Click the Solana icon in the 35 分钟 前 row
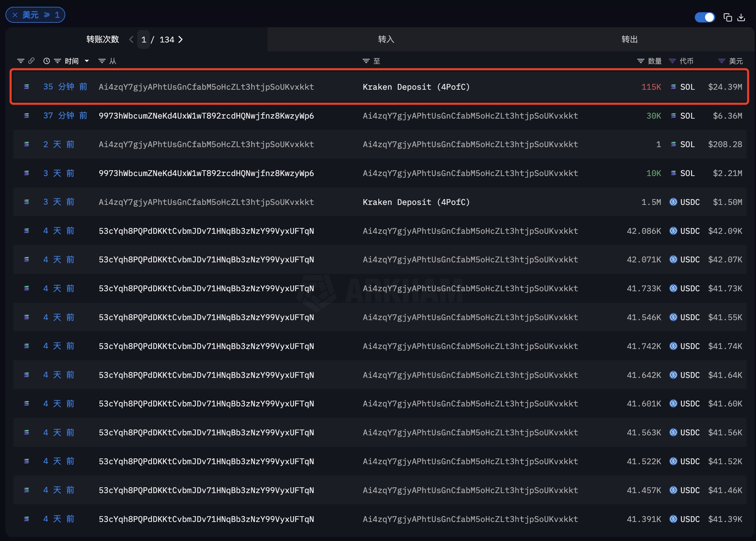 point(27,87)
